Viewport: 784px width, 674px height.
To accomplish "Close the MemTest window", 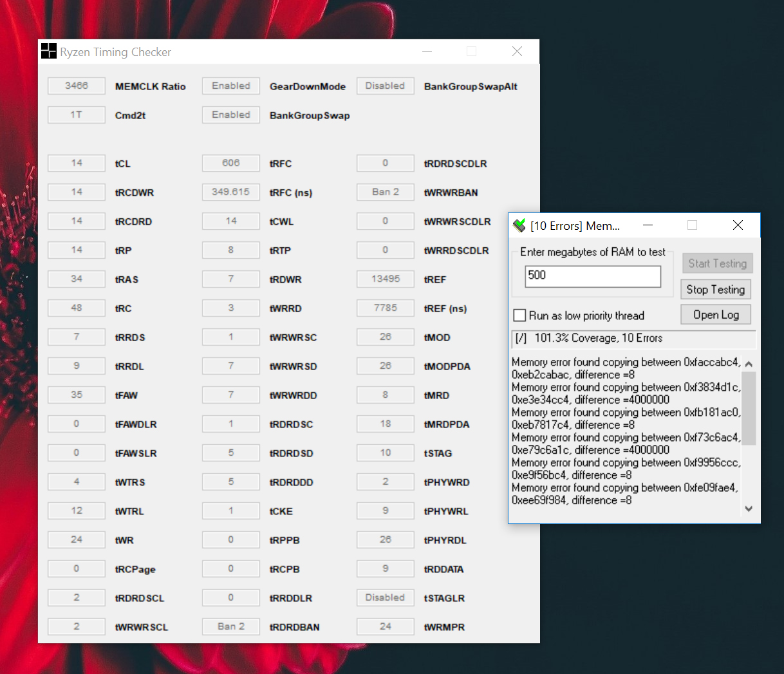I will point(738,225).
